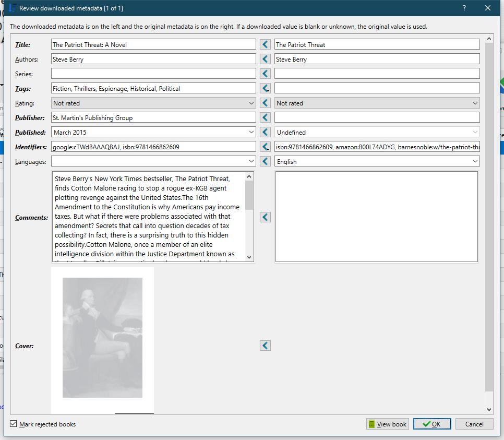
Task: Click the Publisher row copy arrow
Action: click(265, 117)
